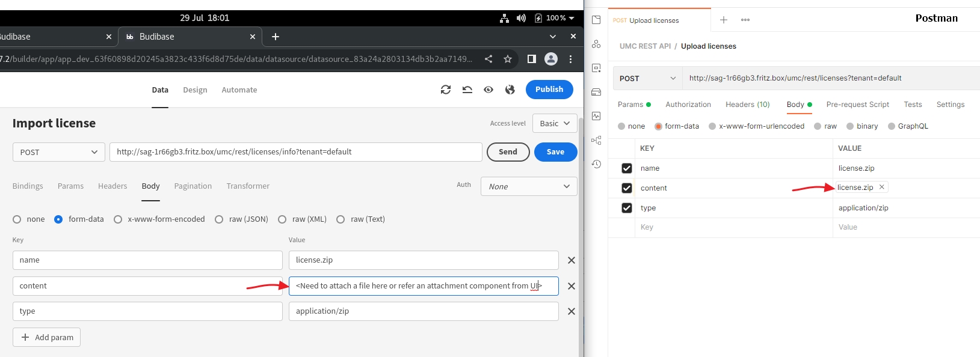Close the active Budibase browser tab
This screenshot has height=357, width=980.
pyautogui.click(x=253, y=37)
